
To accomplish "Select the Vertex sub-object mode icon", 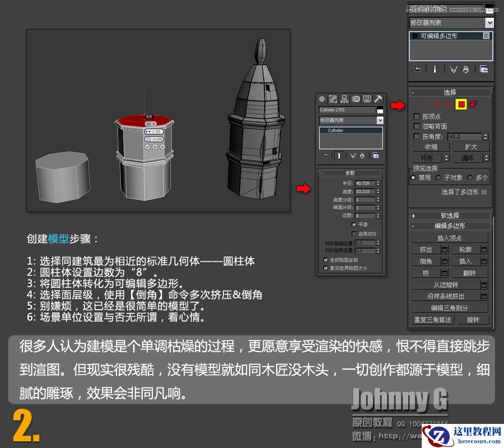I will 425,104.
